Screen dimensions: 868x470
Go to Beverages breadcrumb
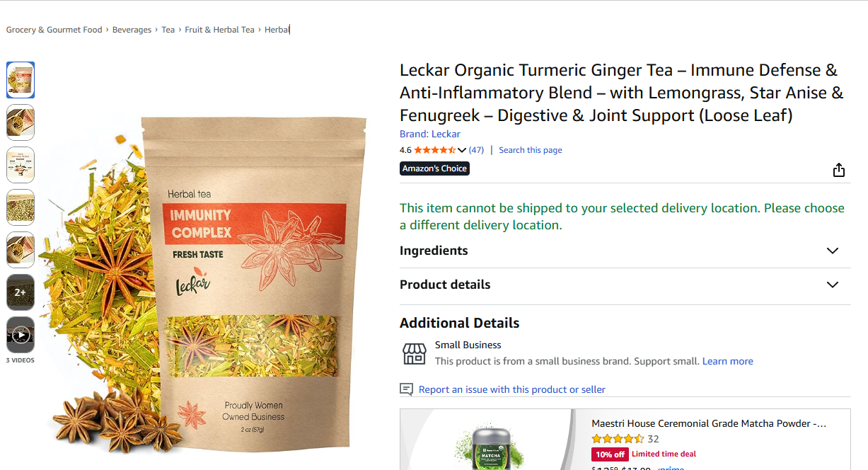[x=132, y=30]
